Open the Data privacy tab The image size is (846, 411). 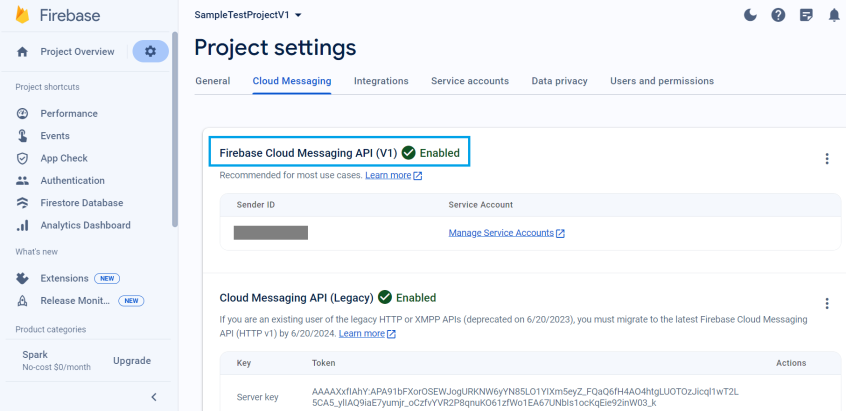coord(560,81)
